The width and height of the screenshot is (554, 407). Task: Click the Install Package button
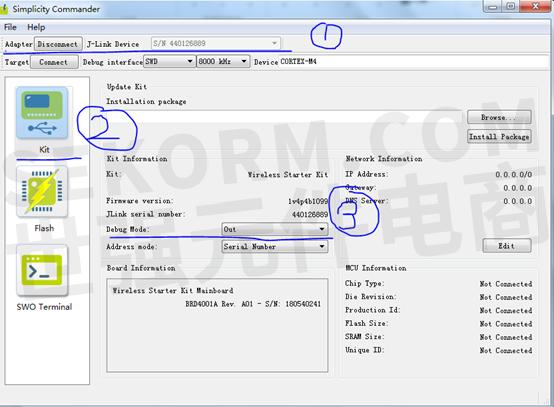[499, 136]
